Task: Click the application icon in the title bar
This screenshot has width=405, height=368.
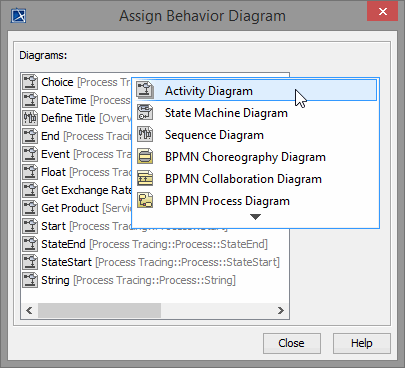Action: click(x=18, y=16)
